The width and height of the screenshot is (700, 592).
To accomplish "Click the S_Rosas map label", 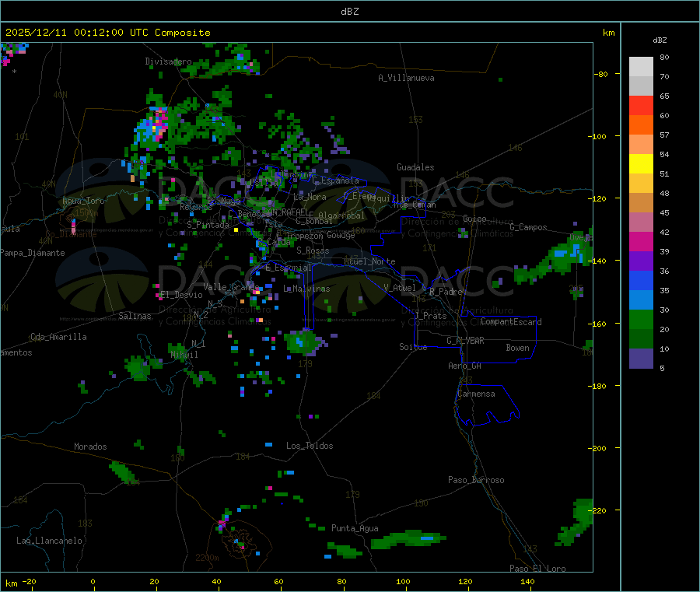I will point(313,250).
